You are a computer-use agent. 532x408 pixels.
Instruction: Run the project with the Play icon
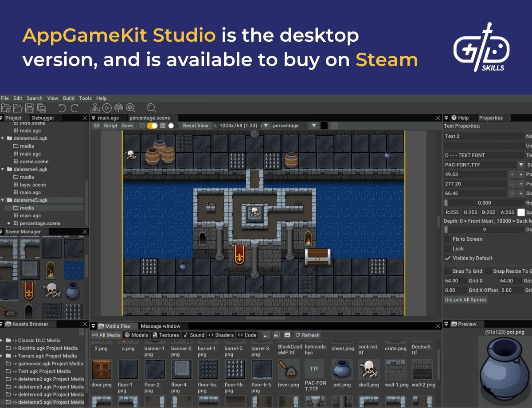107,108
